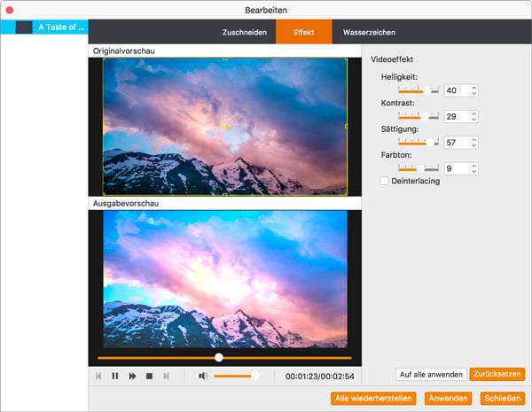The width and height of the screenshot is (532, 412).
Task: Pause the video playback
Action: click(115, 376)
